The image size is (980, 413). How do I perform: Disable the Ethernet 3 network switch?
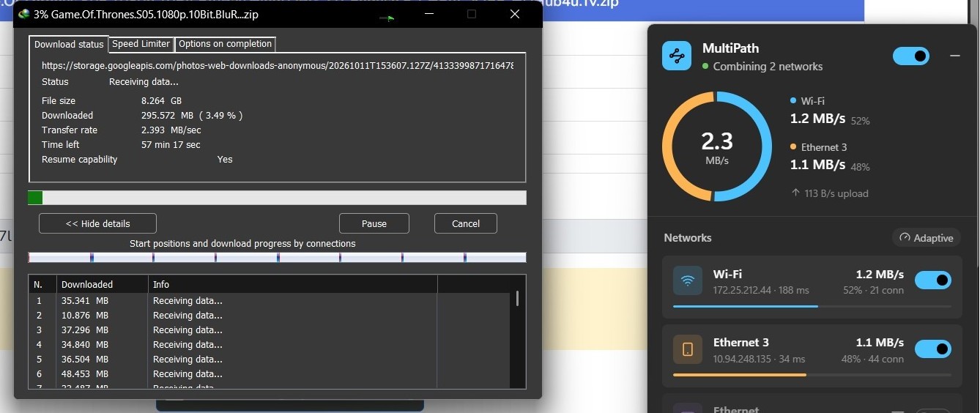tap(933, 349)
